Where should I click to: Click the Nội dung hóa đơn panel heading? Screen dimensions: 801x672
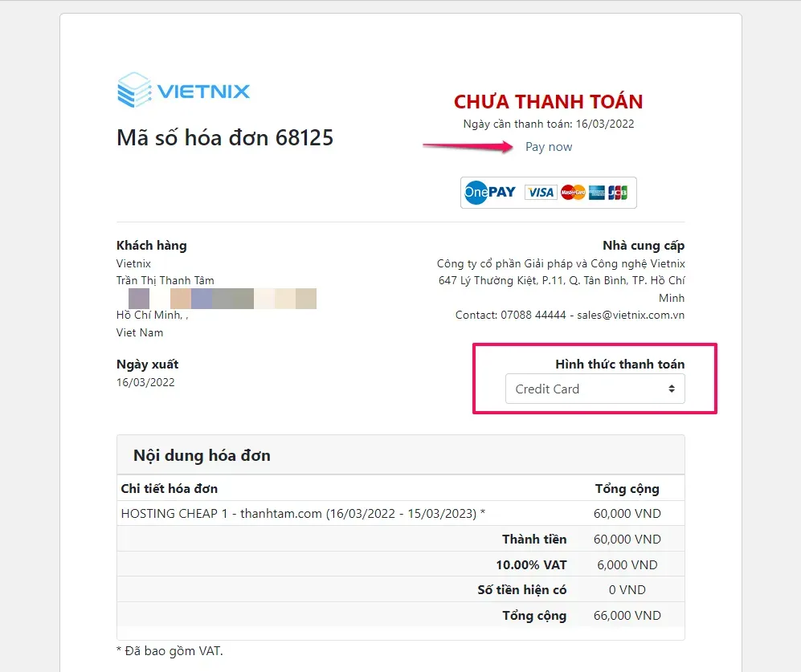pyautogui.click(x=202, y=455)
